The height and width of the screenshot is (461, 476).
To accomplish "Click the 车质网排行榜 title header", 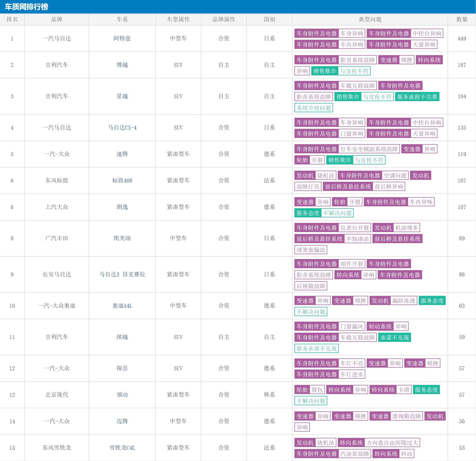I will (26, 6).
